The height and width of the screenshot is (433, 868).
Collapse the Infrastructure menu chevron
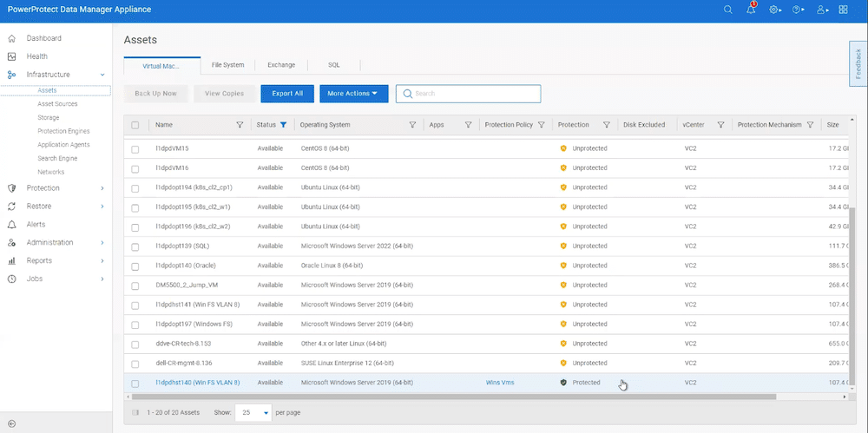coord(102,75)
